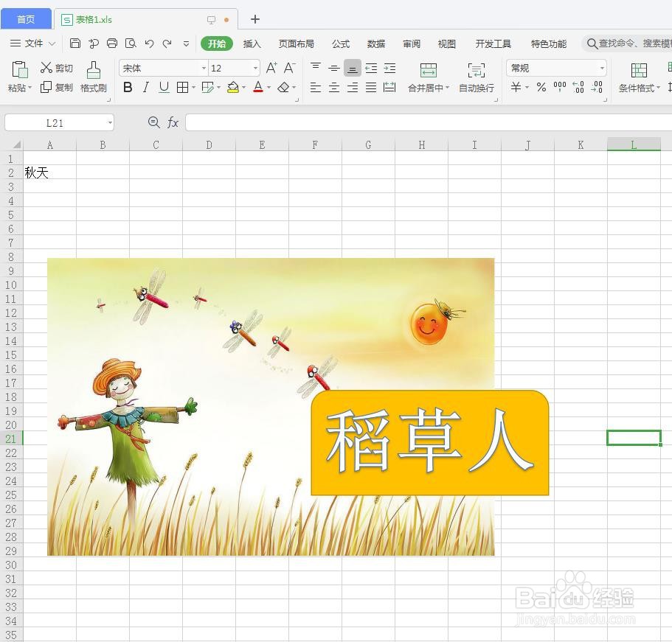Open the 审阅 (Review) tab
Viewport: 672px width, 642px height.
[x=412, y=43]
